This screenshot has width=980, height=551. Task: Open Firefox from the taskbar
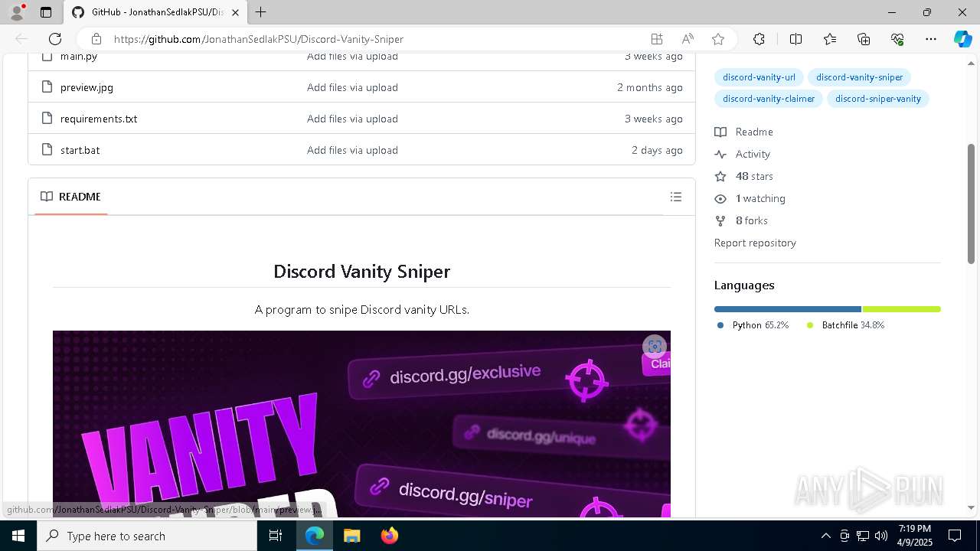[389, 536]
